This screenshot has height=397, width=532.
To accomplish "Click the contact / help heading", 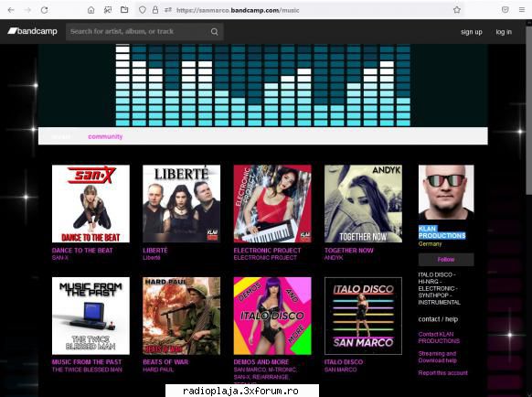I will tap(438, 319).
